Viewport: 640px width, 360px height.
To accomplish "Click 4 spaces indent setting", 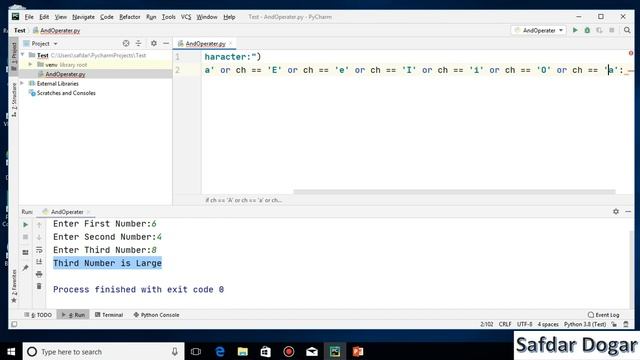I will pyautogui.click(x=548, y=324).
